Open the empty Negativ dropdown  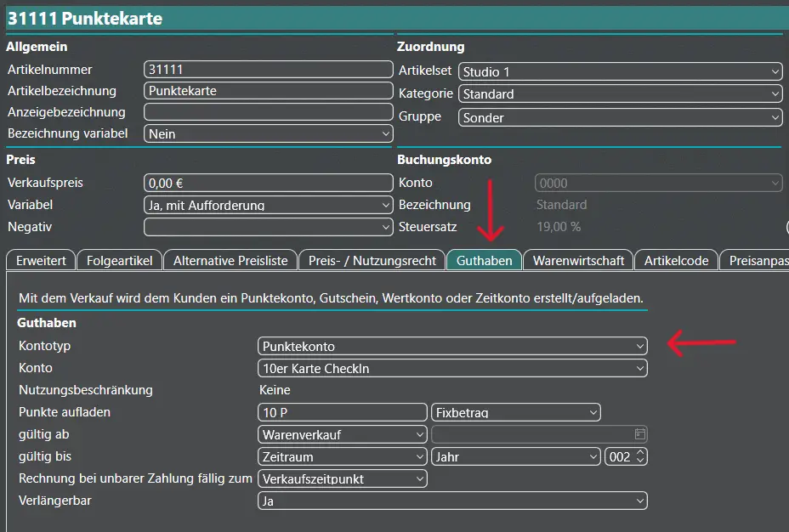tap(268, 227)
